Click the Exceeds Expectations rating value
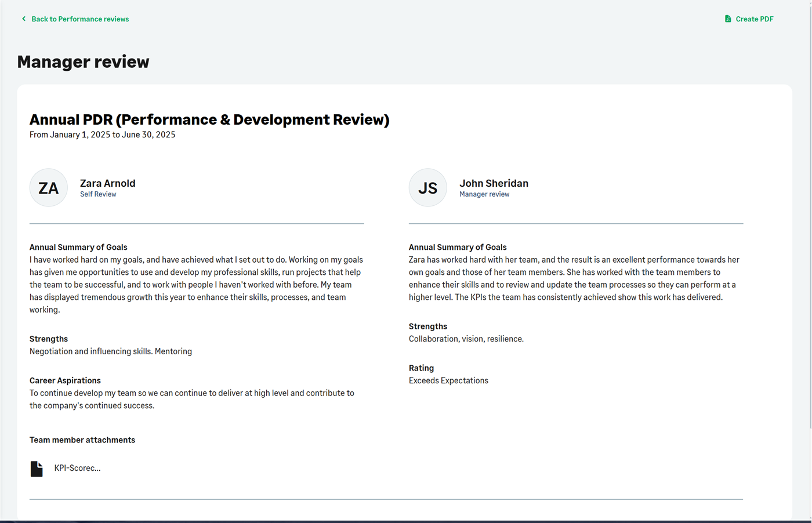This screenshot has height=523, width=812. pyautogui.click(x=448, y=381)
